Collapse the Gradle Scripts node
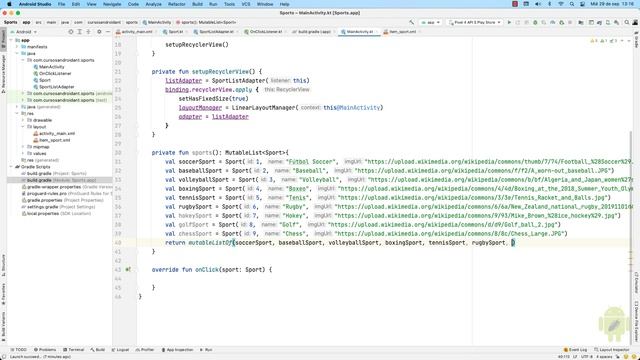This screenshot has width=640, height=360. click(x=12, y=167)
